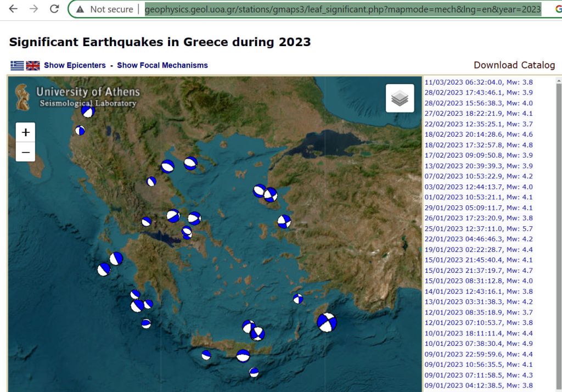
Task: Switch language with the Greek flag
Action: click(17, 65)
